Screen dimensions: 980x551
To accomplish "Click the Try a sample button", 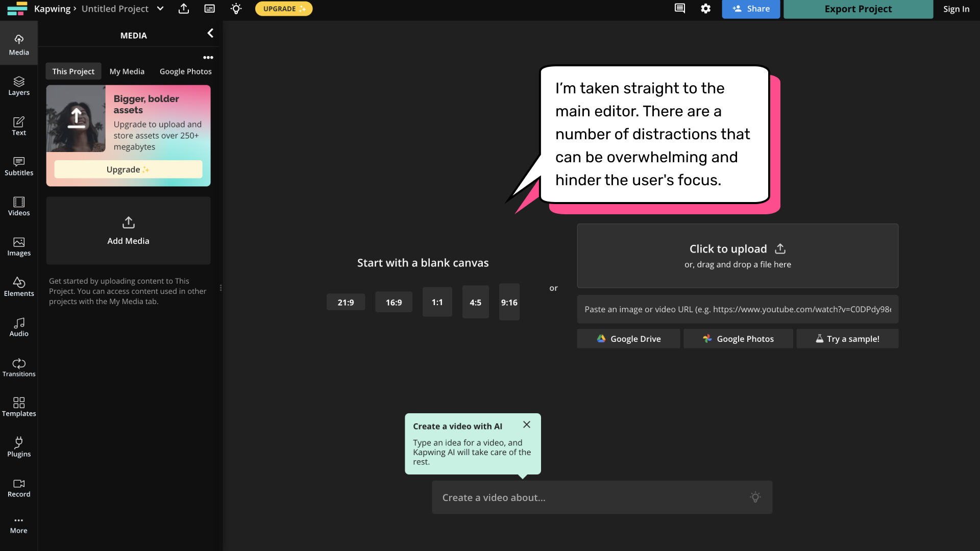I will point(847,339).
